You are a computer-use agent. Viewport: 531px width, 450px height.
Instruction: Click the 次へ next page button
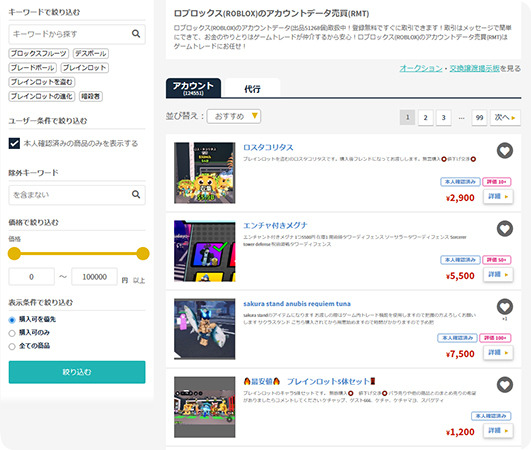coord(505,117)
